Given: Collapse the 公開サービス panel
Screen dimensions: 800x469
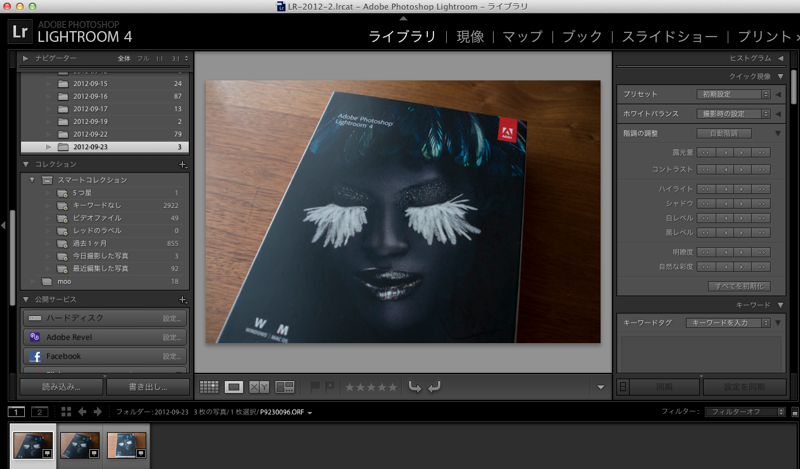Looking at the screenshot, I should 26,300.
